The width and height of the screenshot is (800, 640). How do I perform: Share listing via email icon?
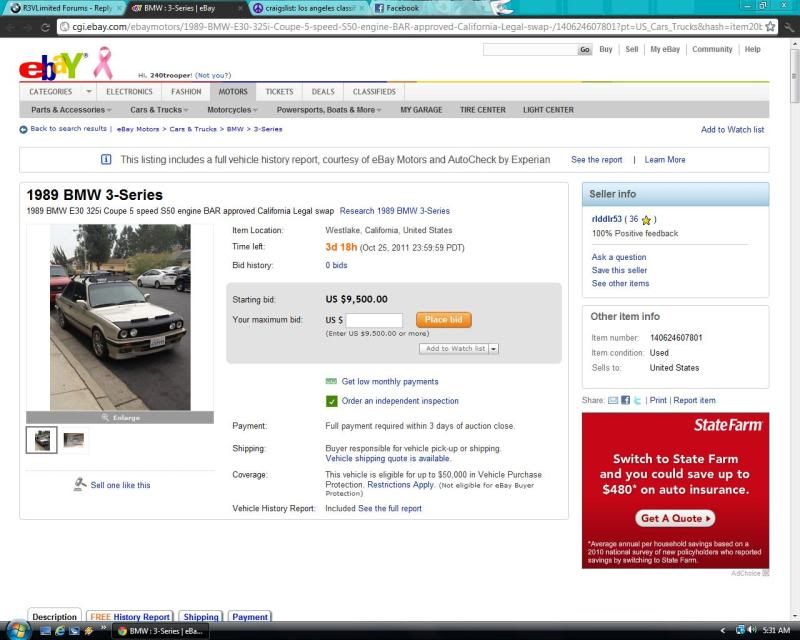click(613, 400)
